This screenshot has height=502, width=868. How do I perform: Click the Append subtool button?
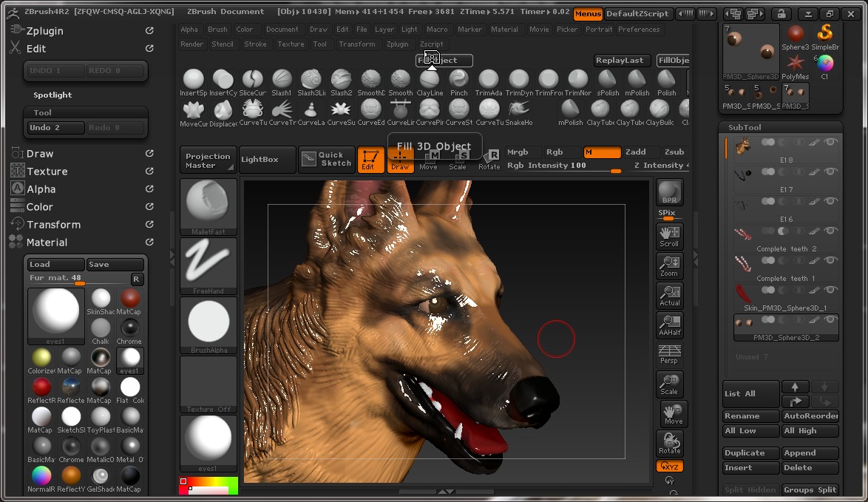[810, 452]
